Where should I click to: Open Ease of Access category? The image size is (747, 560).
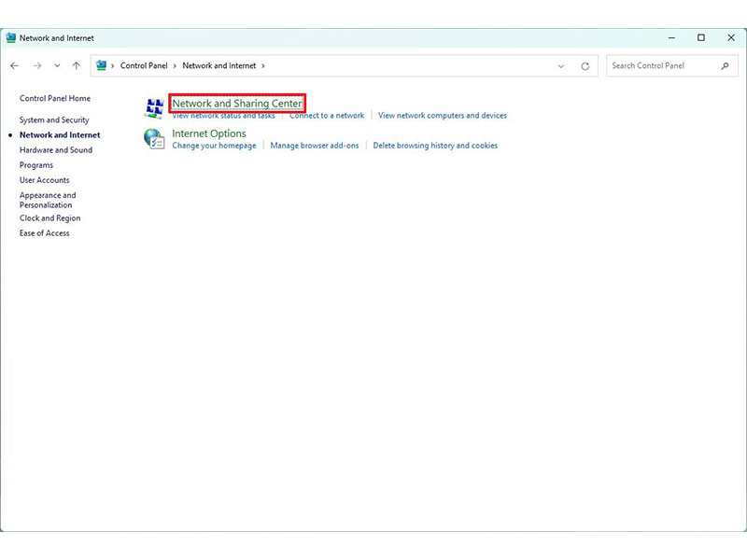pyautogui.click(x=44, y=232)
